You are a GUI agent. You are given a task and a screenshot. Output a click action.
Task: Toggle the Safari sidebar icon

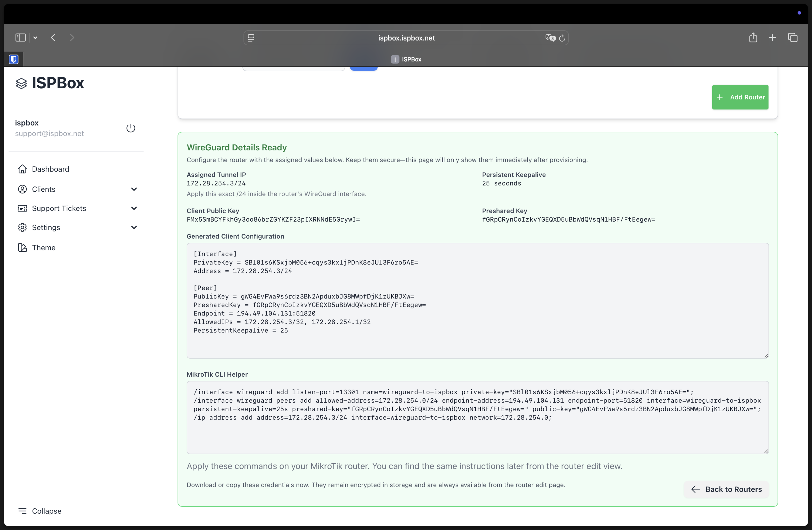(20, 38)
